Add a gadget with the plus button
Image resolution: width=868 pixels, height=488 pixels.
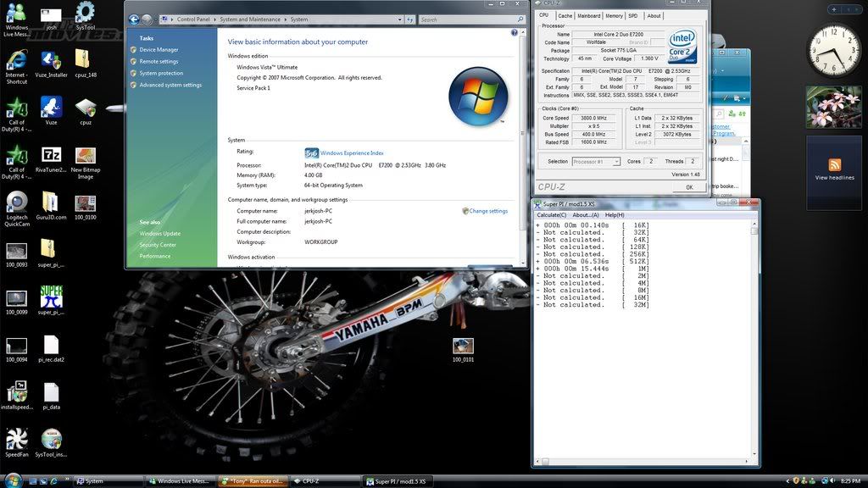pyautogui.click(x=834, y=9)
